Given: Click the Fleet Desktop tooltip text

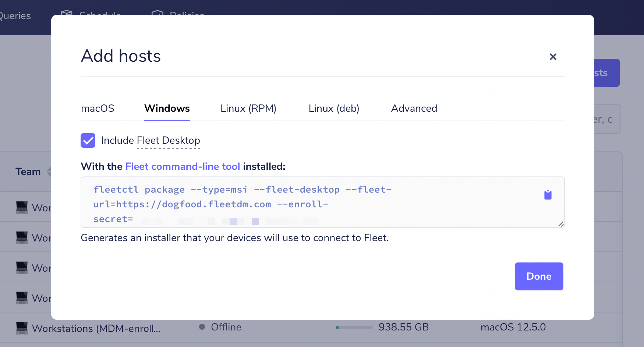Looking at the screenshot, I should [169, 140].
